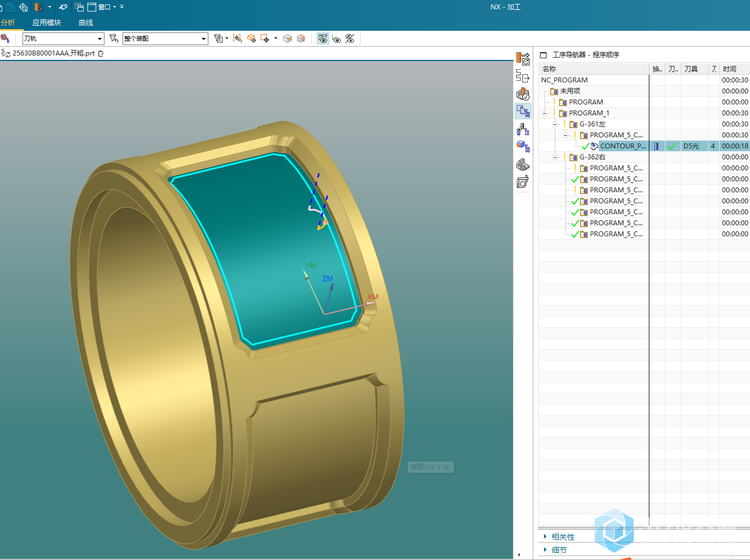The width and height of the screenshot is (750, 560).
Task: Click the gray bracket part sidebar icon
Action: (522, 164)
